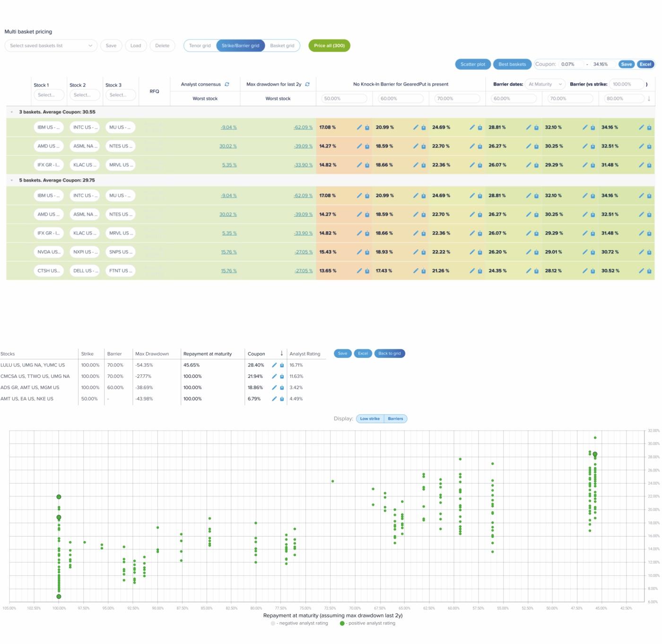The image size is (662, 644).
Task: Select the Strike/Barrier grid view
Action: [241, 46]
